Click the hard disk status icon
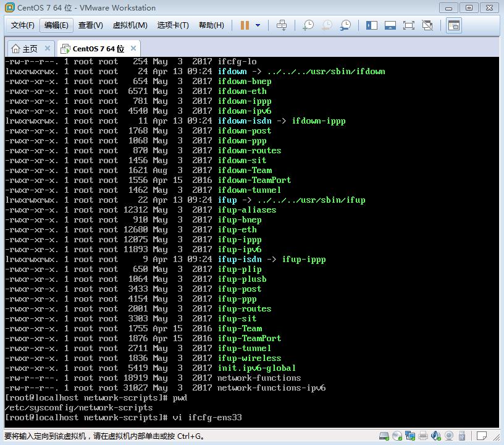Screen dimensions: 504x445 [x=384, y=436]
